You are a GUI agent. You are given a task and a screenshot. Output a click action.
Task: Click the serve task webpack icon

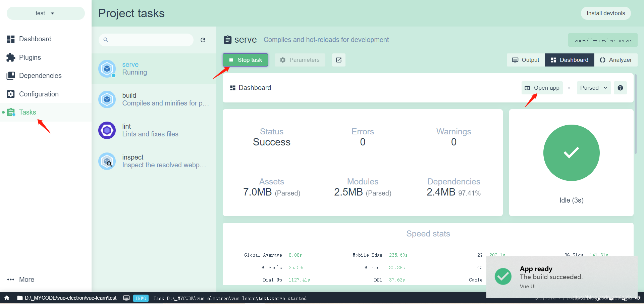click(x=107, y=69)
